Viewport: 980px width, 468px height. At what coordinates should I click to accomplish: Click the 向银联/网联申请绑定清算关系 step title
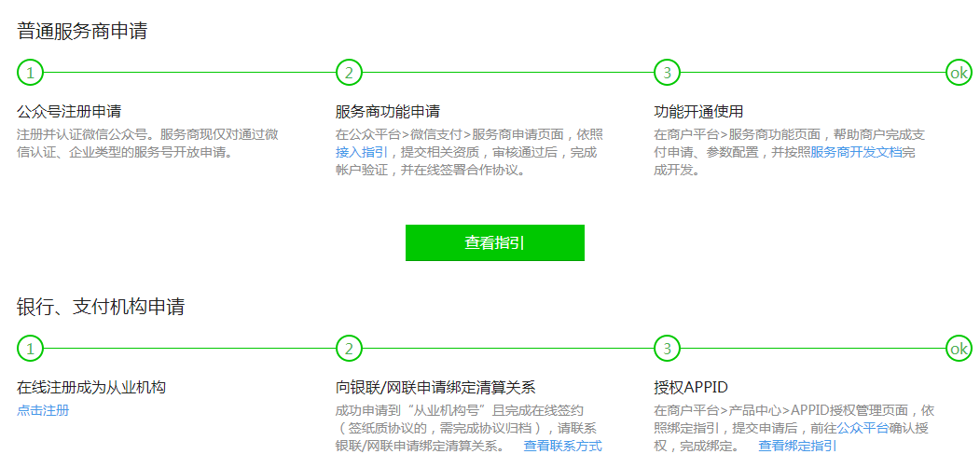click(435, 387)
